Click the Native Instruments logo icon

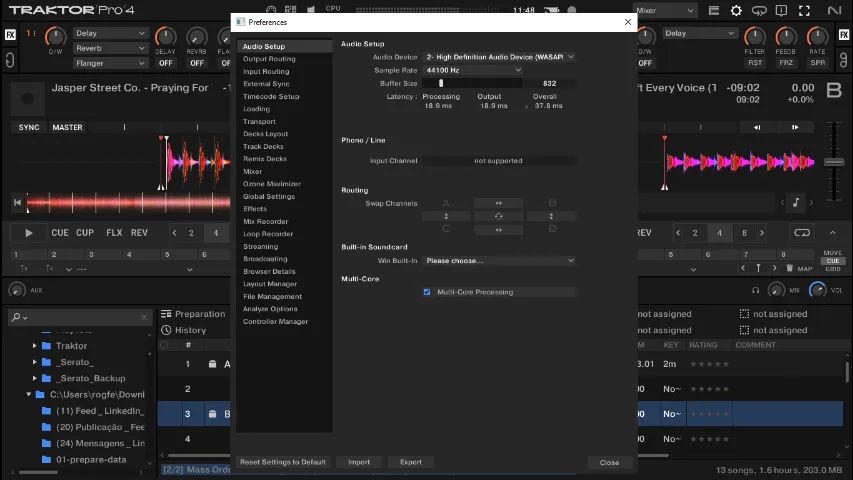pyautogui.click(x=834, y=10)
